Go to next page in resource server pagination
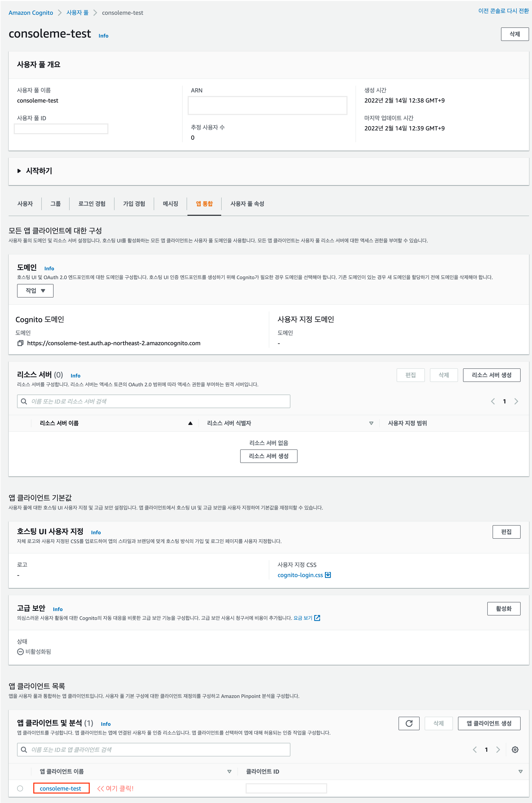The image size is (532, 803). [516, 401]
